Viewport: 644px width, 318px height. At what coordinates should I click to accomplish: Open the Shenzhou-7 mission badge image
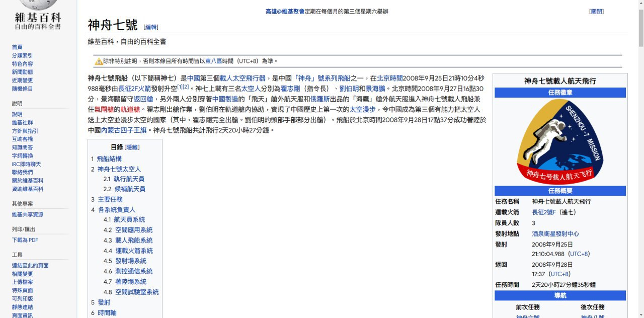tap(559, 141)
